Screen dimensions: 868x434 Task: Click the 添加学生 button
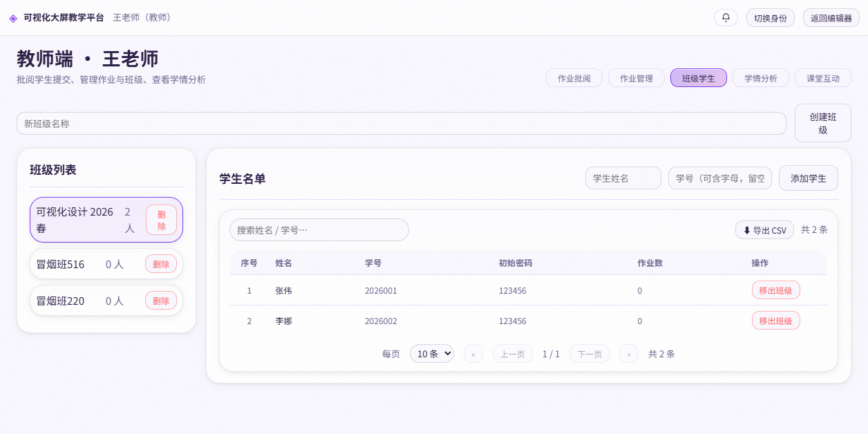pos(809,178)
